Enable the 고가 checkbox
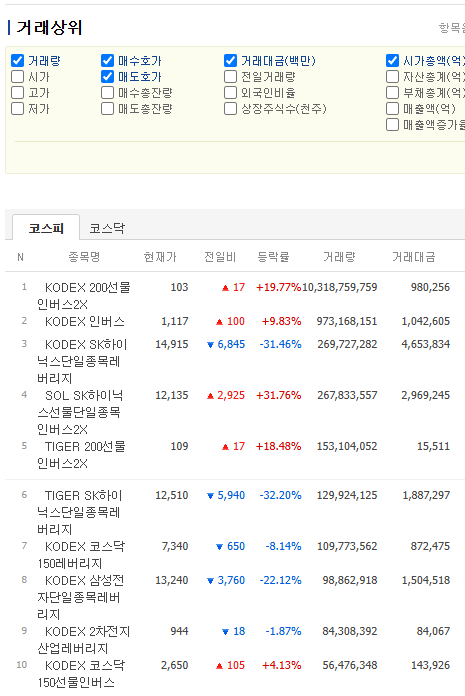The height and width of the screenshot is (696, 465). click(x=17, y=92)
